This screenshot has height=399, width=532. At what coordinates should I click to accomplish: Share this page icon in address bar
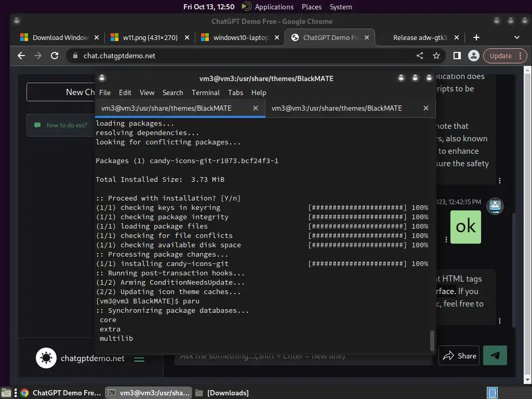tap(420, 56)
